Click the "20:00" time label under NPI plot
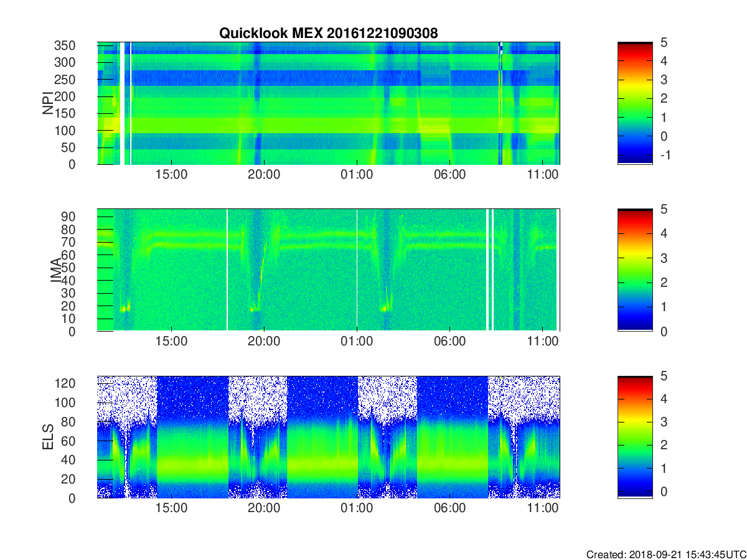The width and height of the screenshot is (747, 560). 264,175
